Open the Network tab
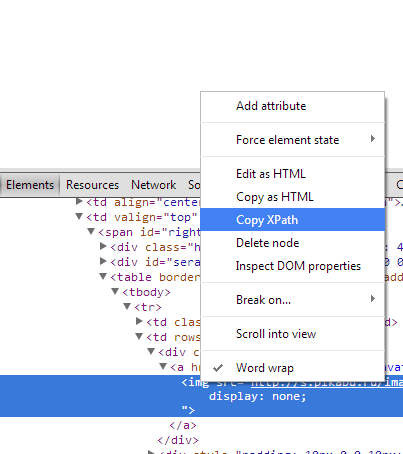This screenshot has height=454, width=403. coord(154,185)
